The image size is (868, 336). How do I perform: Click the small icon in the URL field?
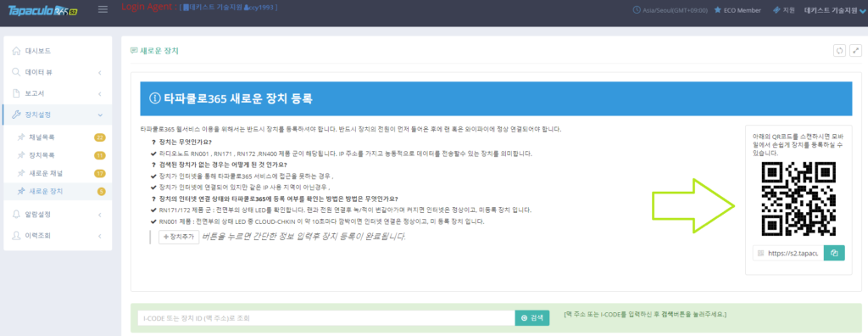pyautogui.click(x=760, y=253)
